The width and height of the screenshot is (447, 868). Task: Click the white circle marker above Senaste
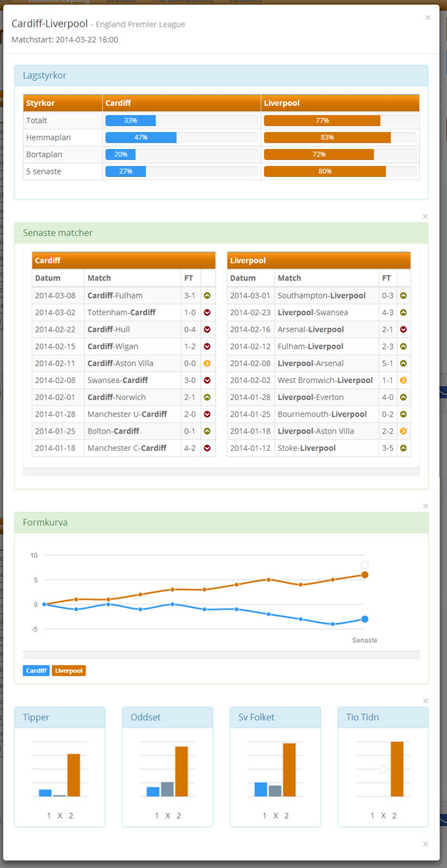365,565
